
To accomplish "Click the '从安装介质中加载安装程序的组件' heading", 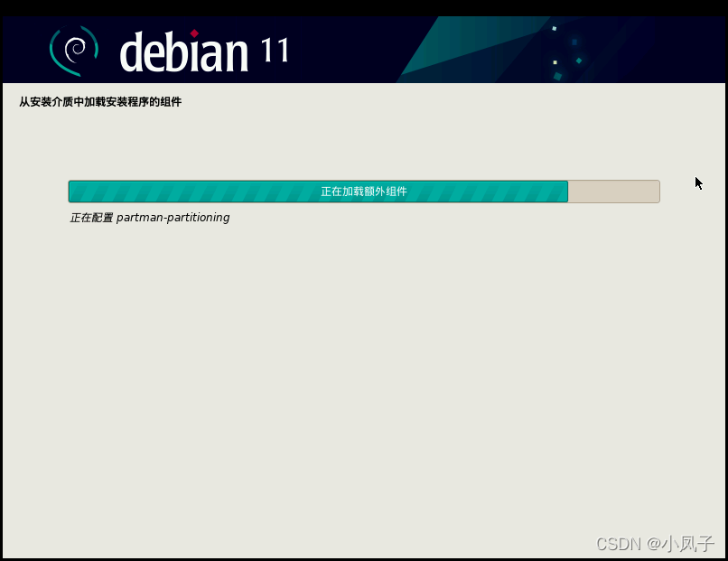I will click(x=100, y=102).
